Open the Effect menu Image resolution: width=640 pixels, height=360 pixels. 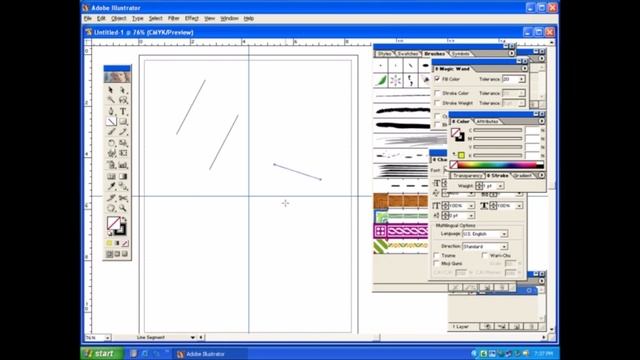coord(191,18)
